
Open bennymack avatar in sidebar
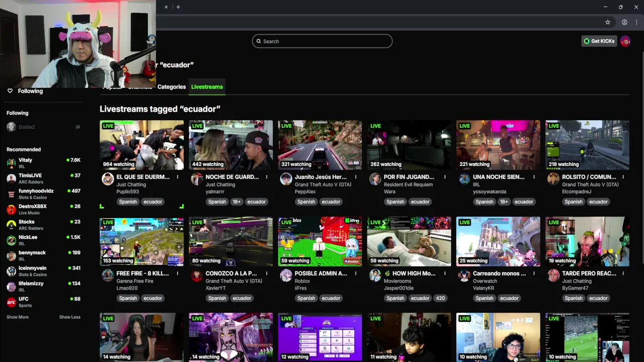coord(11,255)
